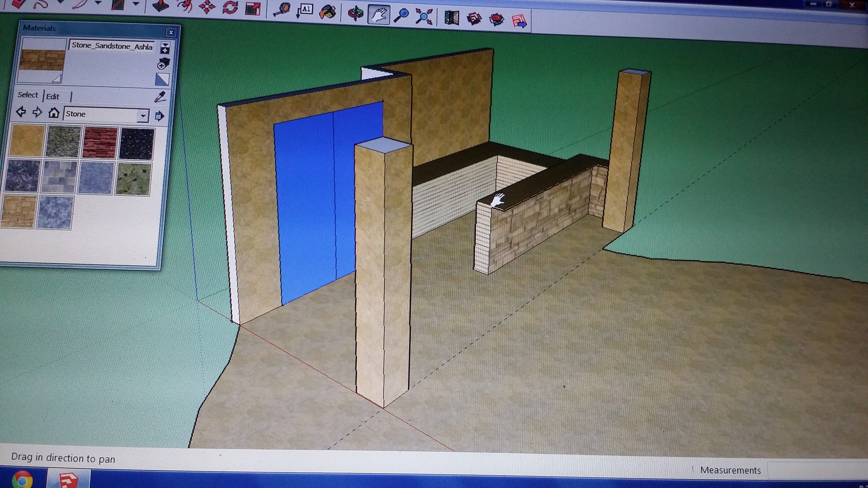Select the Paint Bucket tool
This screenshot has width=868, height=488.
[x=328, y=12]
